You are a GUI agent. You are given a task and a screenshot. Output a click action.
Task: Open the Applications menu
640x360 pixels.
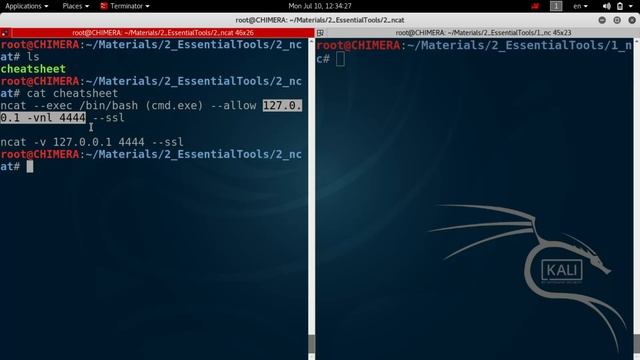pos(27,6)
